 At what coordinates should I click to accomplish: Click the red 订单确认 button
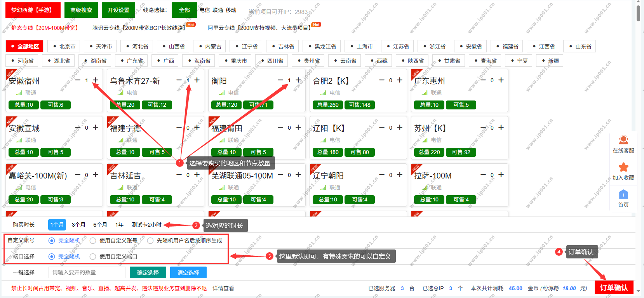point(614,288)
